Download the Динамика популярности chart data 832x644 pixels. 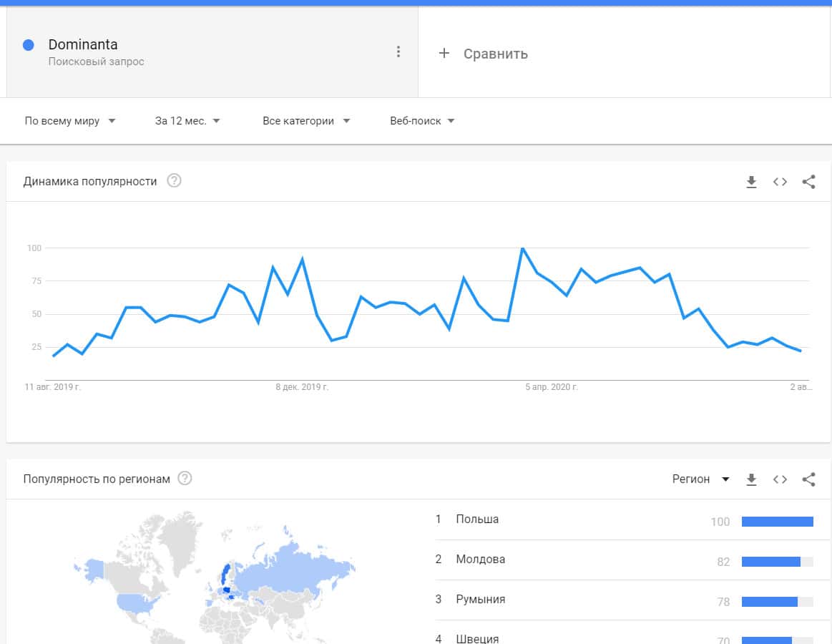[x=751, y=182]
